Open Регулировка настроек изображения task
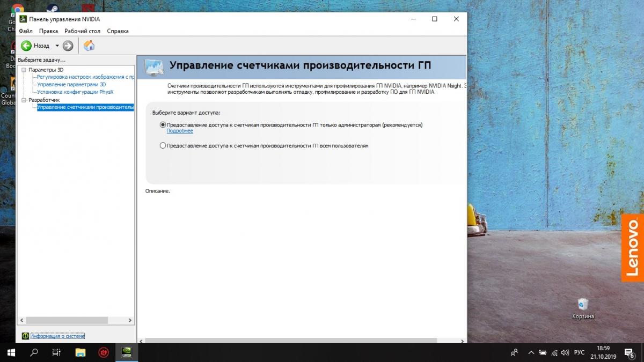This screenshot has height=362, width=644. [85, 77]
